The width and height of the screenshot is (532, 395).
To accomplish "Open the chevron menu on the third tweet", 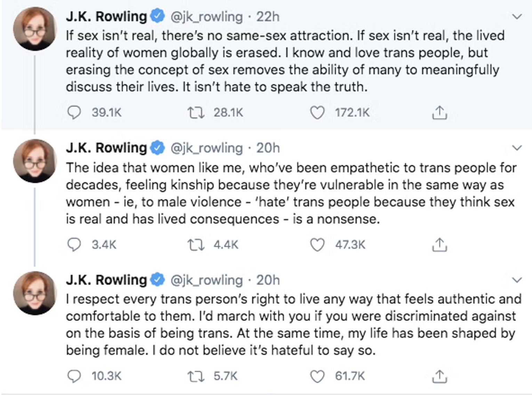I will (517, 280).
